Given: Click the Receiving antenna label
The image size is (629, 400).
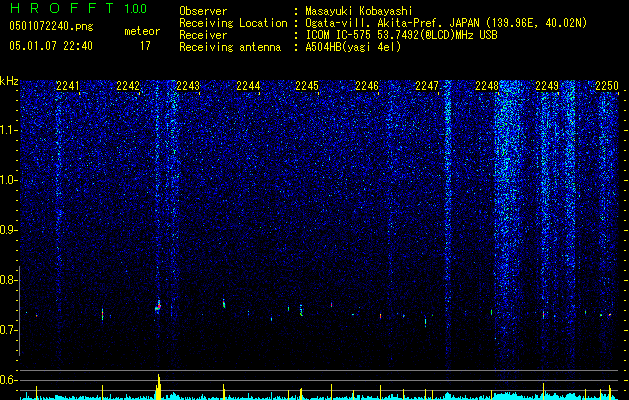Looking at the screenshot, I should pos(230,47).
